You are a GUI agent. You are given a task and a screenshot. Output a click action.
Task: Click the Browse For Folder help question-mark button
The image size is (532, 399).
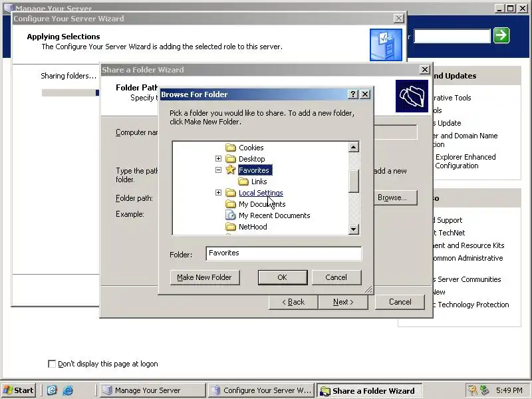pyautogui.click(x=353, y=94)
